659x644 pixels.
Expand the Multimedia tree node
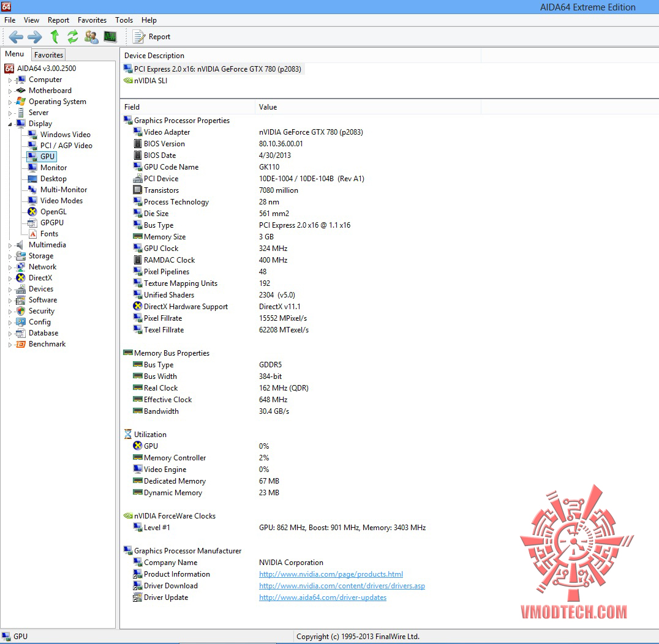10,245
